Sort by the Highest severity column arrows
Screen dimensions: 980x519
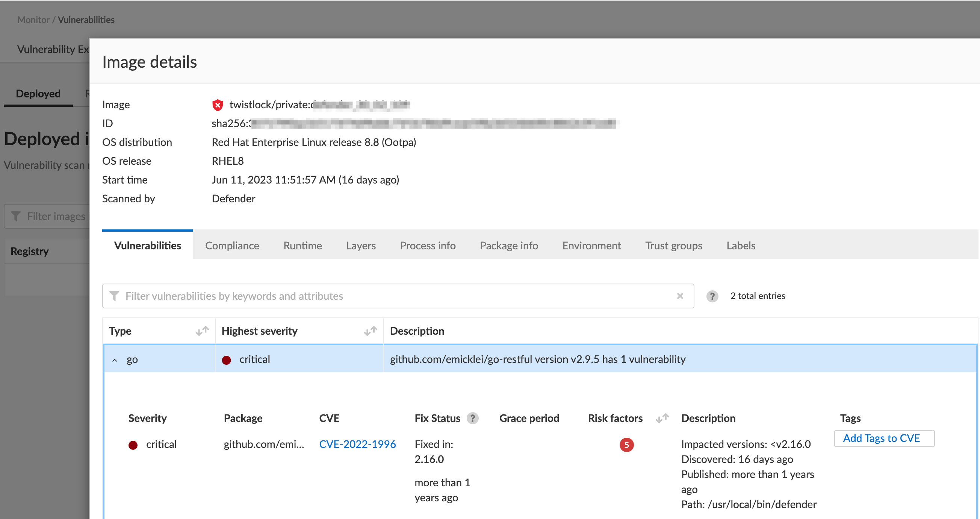pyautogui.click(x=371, y=331)
